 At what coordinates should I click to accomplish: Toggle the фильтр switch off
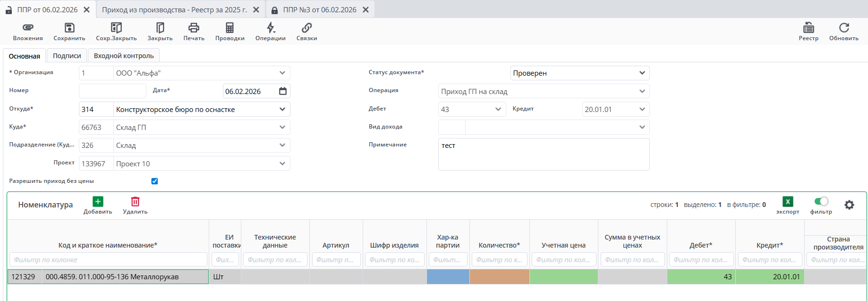click(x=821, y=202)
